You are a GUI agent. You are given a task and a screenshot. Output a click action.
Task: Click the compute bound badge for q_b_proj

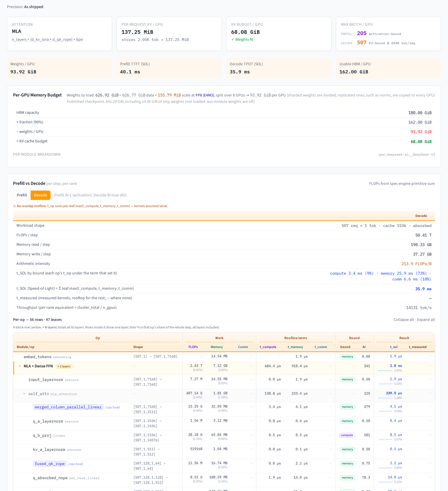tap(347, 435)
